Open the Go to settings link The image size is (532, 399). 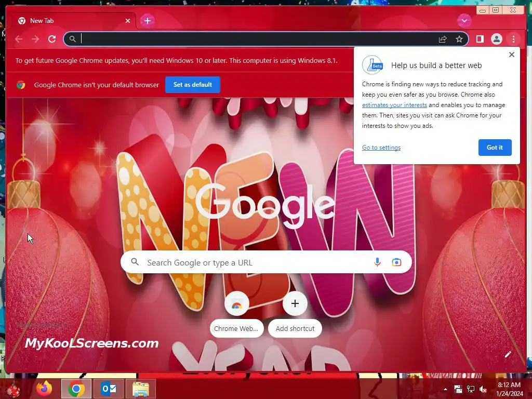click(x=381, y=148)
